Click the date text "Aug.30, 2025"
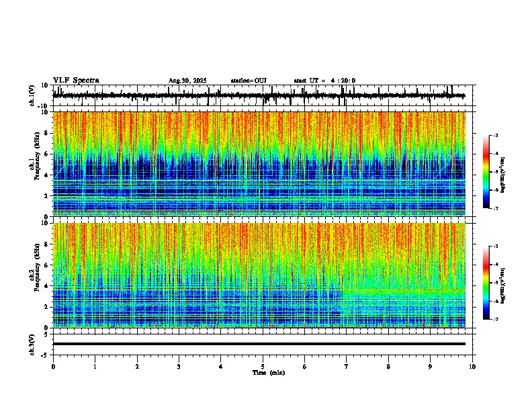 coord(187,81)
